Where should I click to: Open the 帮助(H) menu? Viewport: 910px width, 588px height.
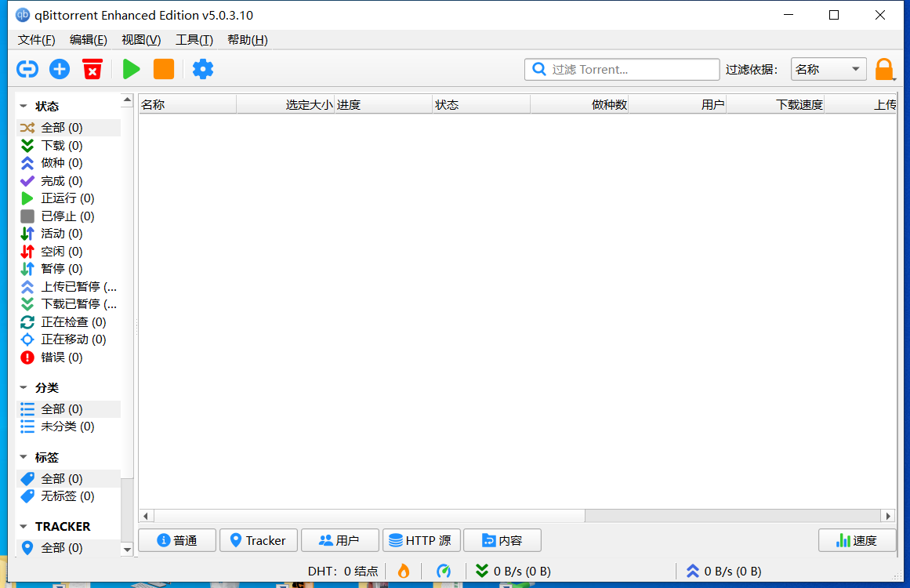tap(247, 39)
